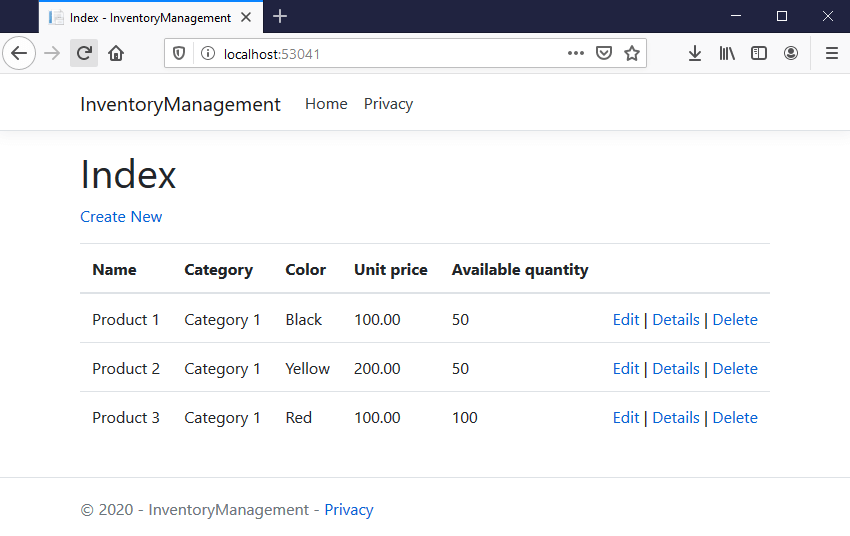Go to the browser Home icon

pos(116,53)
